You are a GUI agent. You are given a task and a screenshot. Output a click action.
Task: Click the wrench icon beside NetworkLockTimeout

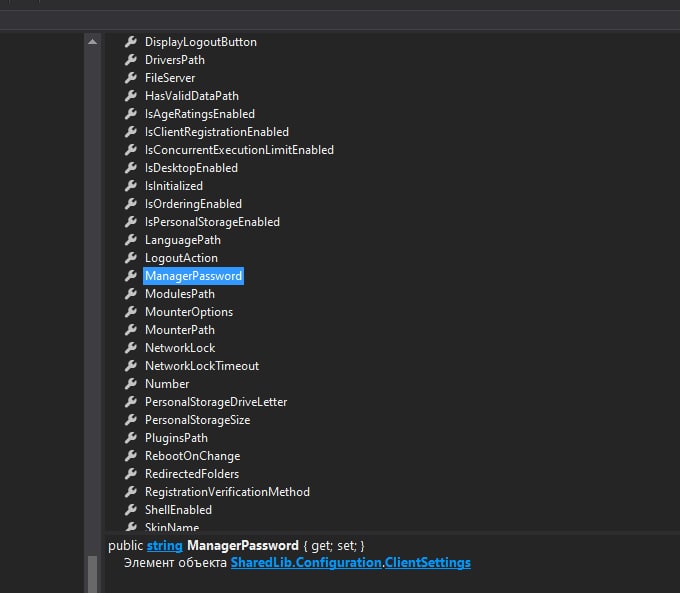131,366
